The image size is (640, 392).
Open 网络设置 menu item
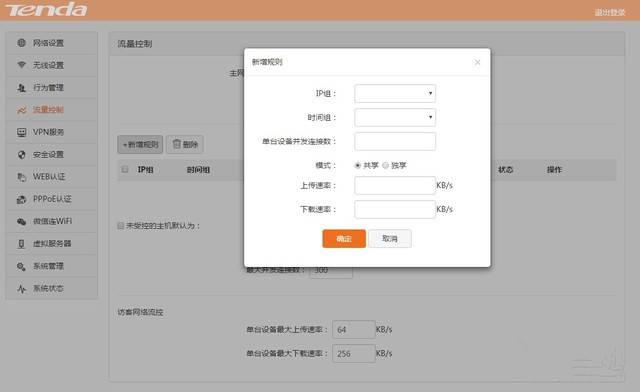(x=51, y=43)
